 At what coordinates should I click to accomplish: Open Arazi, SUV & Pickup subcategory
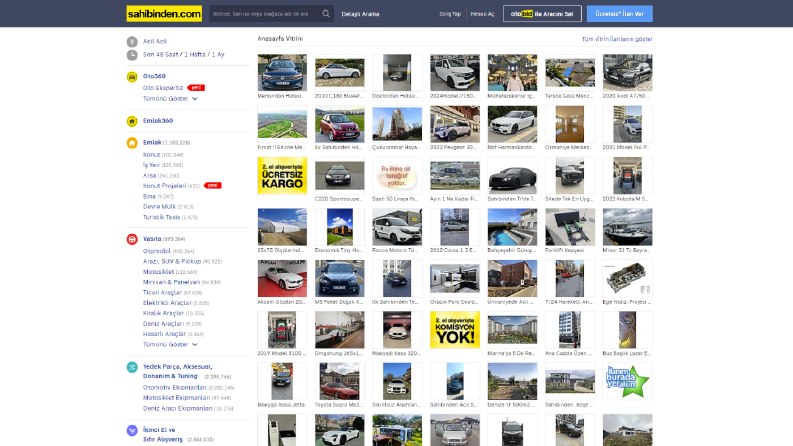(x=172, y=261)
